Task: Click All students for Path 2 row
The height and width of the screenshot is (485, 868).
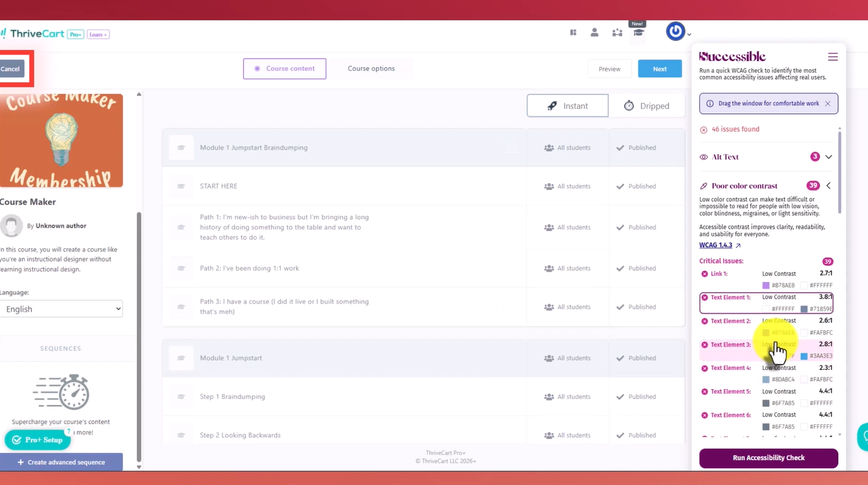Action: tap(567, 268)
